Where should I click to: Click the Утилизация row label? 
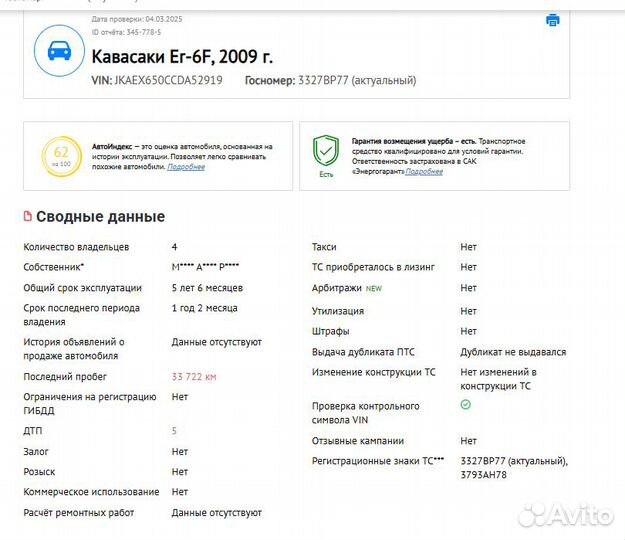point(338,311)
